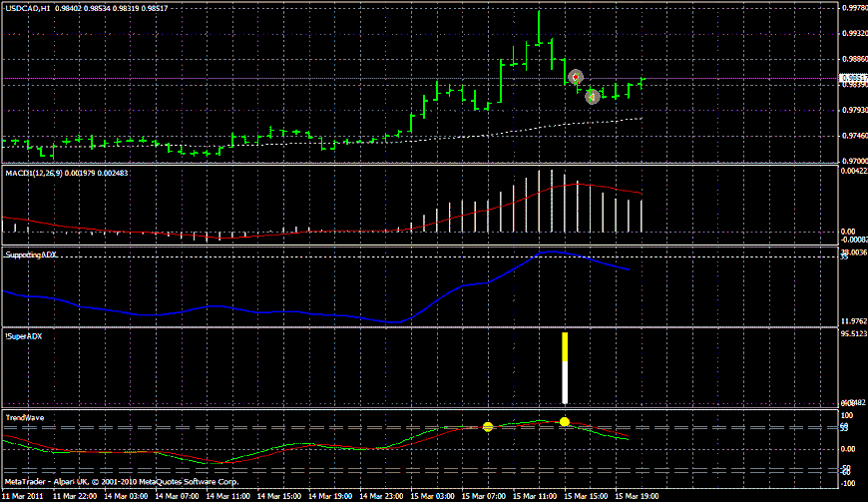Click the yellow arrow signal marker on the chart
Screen dimensions: 868x502
pos(592,97)
